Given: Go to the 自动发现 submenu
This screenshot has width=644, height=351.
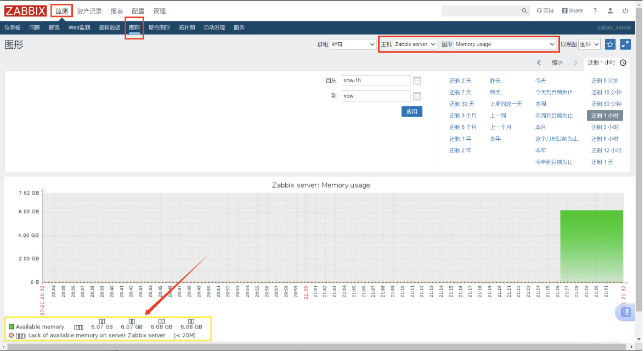Looking at the screenshot, I should pyautogui.click(x=214, y=27).
